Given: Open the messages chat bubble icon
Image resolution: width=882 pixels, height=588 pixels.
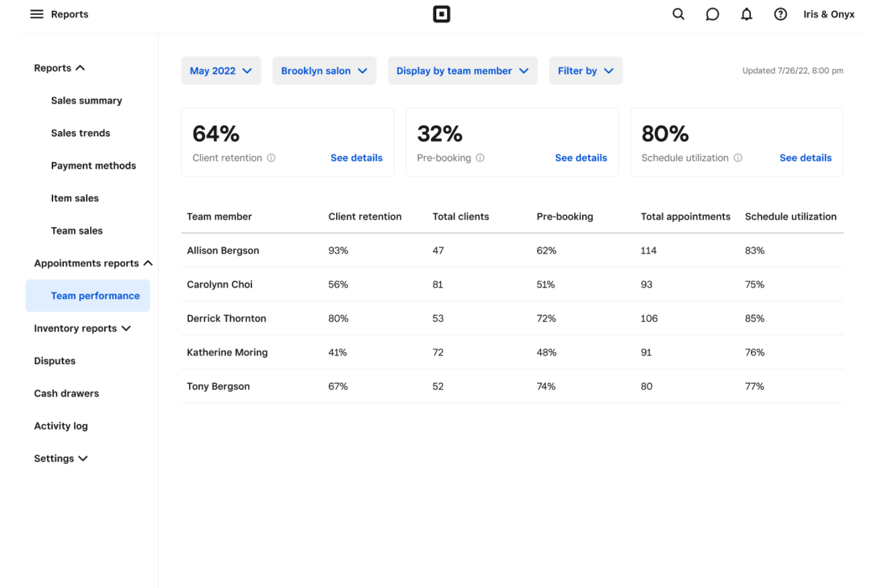Looking at the screenshot, I should (x=712, y=14).
